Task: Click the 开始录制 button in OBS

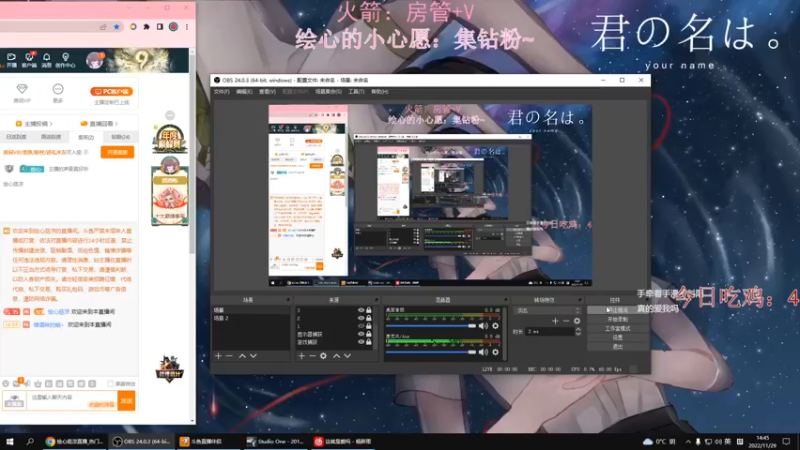Action: 617,319
